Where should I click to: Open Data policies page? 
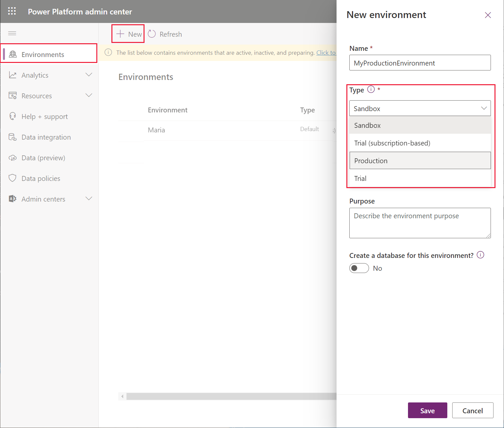[x=49, y=178]
